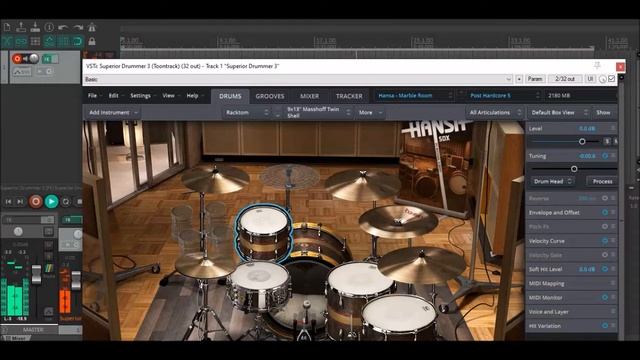Screen dimensions: 640x360
Task: Toggle ripple editing icon in REAPER toolbar
Action: [x=35, y=41]
